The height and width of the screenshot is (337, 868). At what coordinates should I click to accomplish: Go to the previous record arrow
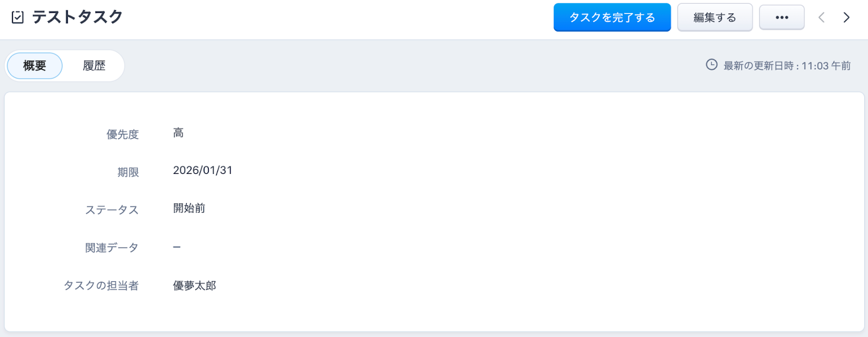pos(821,17)
